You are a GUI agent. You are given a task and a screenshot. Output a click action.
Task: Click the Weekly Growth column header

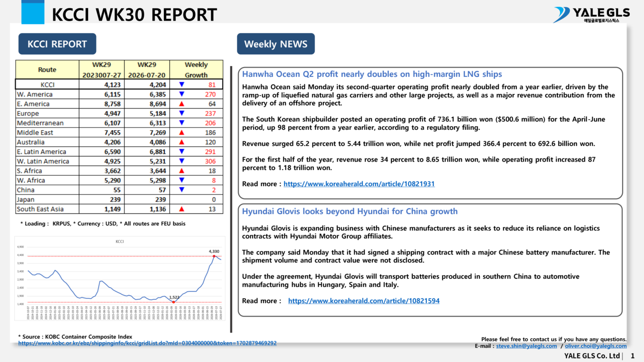pos(196,70)
